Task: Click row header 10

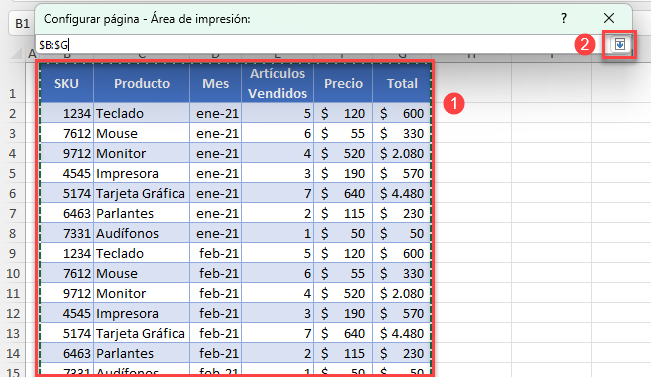Action: click(13, 273)
